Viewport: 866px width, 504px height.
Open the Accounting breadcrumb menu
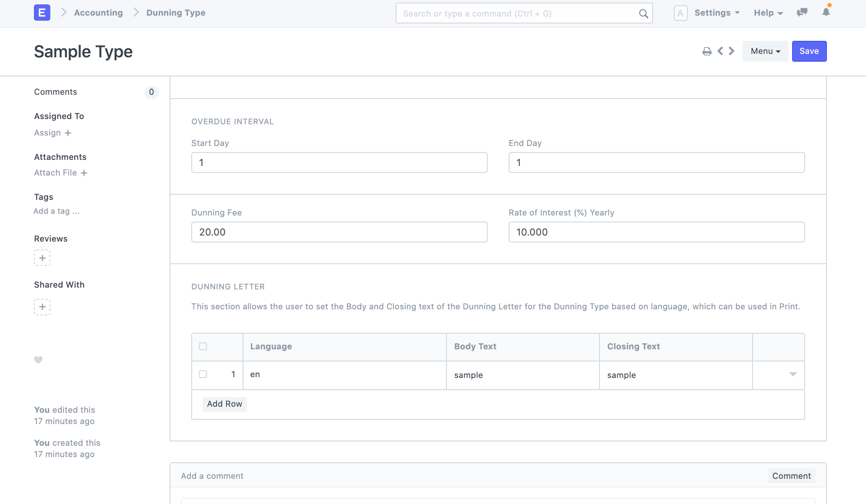click(98, 12)
